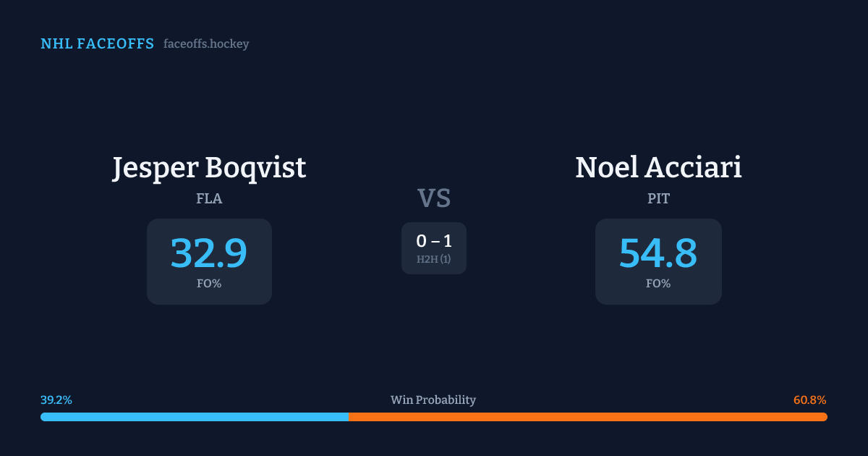Click the orange segment of probability bar
This screenshot has height=456, width=868.
point(587,417)
